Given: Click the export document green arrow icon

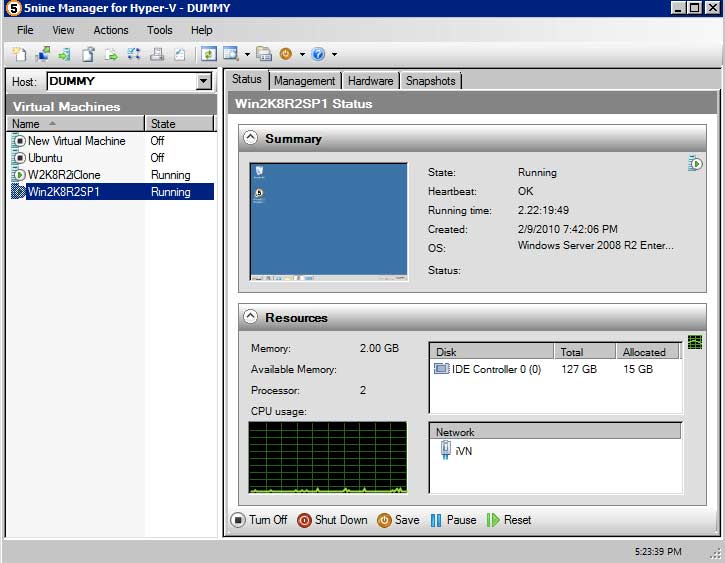Looking at the screenshot, I should [111, 54].
